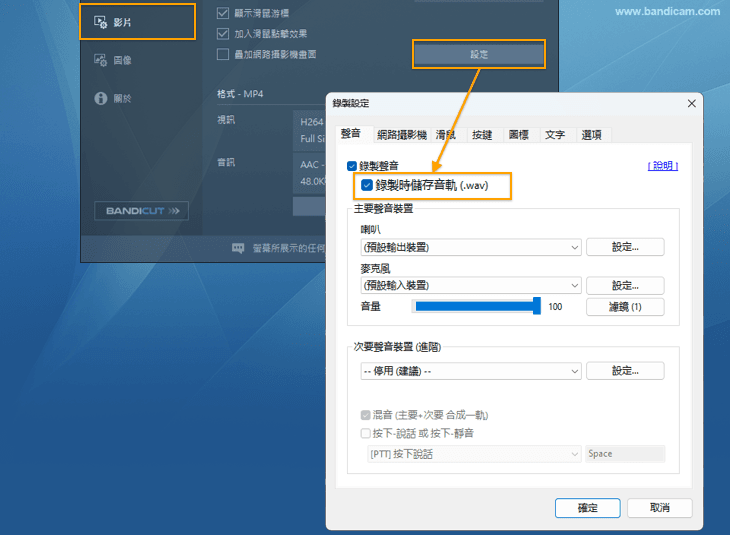Screen dimensions: 730x535
Task: Enable 疊加網路攝影機畫面 checkbox
Action: click(223, 54)
